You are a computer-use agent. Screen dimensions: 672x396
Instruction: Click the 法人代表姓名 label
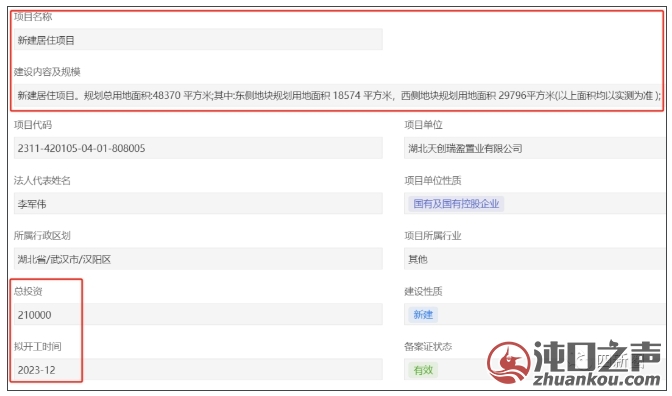pyautogui.click(x=42, y=180)
